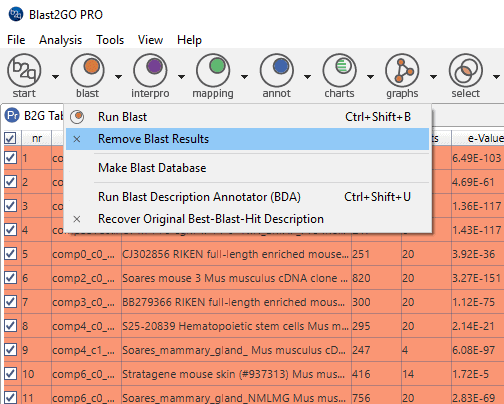Screen dimensions: 504x404
Task: Click S25-20839 Hematopoietic stem cells description
Action: click(235, 326)
